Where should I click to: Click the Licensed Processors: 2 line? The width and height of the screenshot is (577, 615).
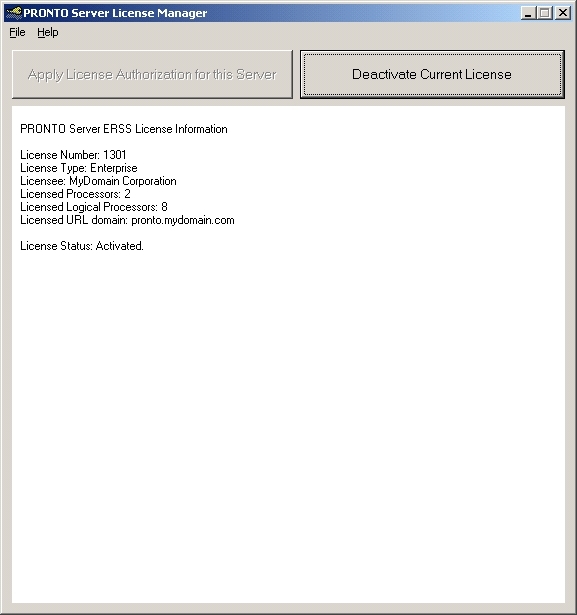(75, 194)
